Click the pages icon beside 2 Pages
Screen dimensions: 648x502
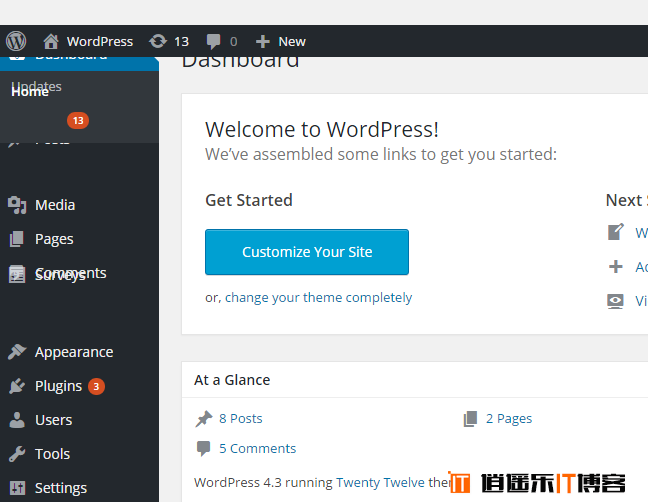[470, 419]
